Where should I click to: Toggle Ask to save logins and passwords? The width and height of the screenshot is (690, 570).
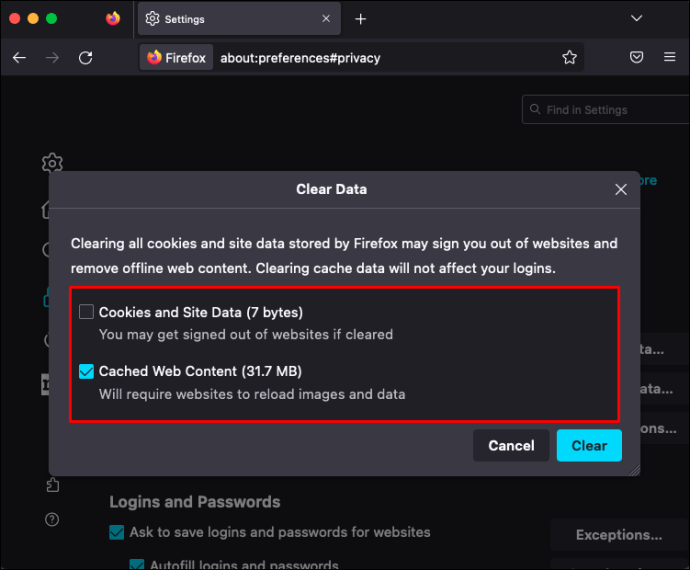(x=117, y=532)
